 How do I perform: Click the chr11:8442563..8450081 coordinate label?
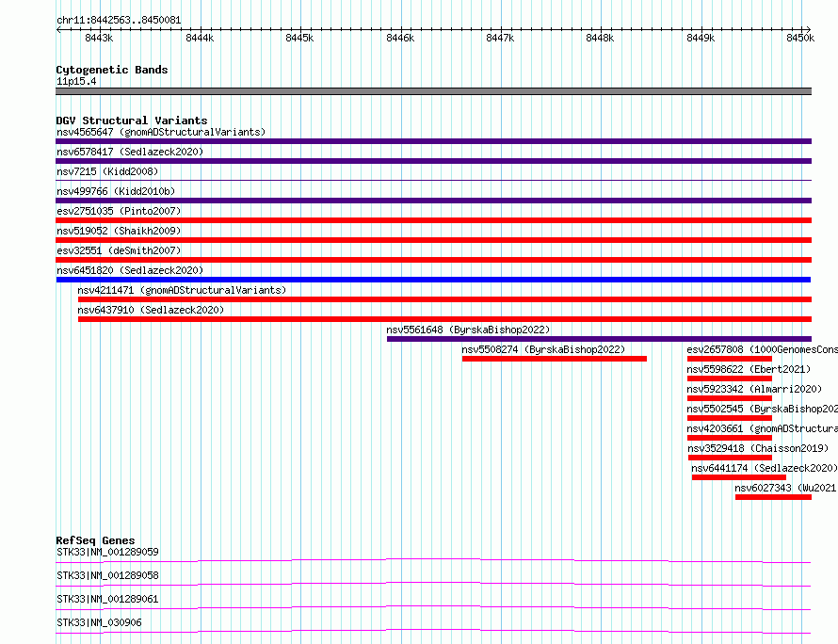(119, 21)
